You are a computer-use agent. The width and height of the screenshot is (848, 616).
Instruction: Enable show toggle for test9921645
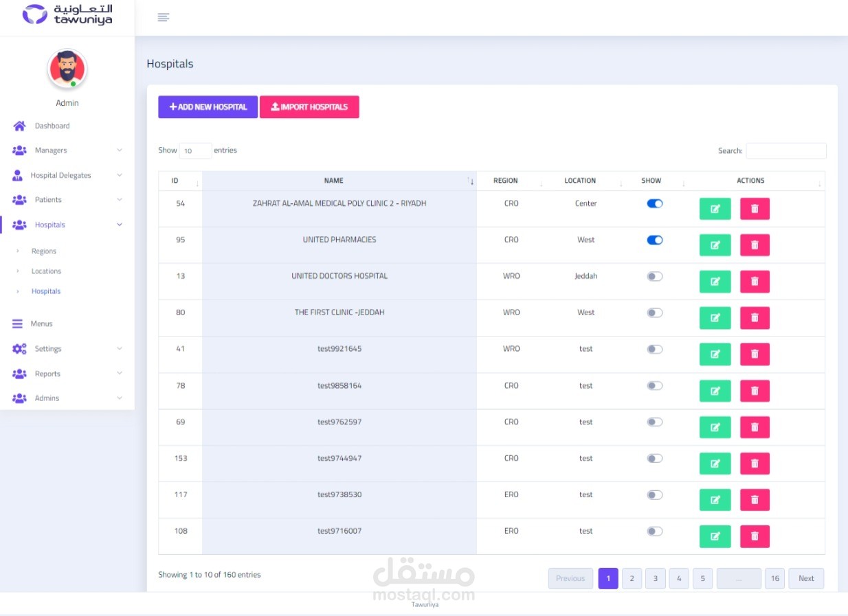655,349
